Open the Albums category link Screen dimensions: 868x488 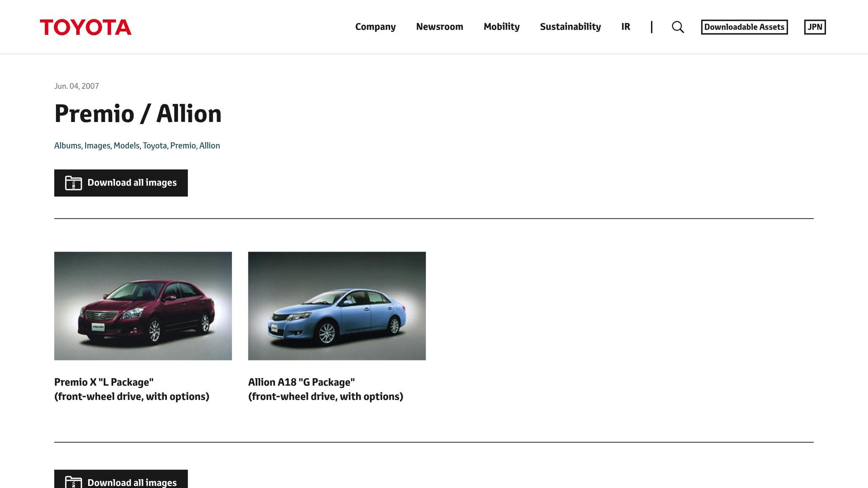pos(67,145)
